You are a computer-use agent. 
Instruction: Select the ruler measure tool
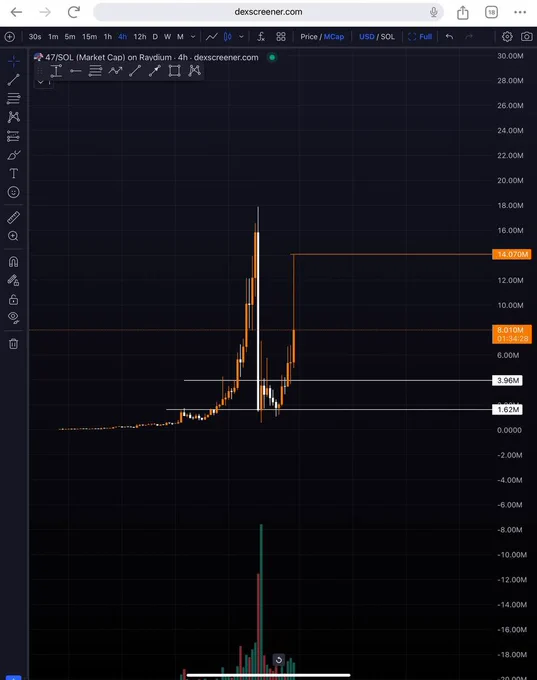click(x=13, y=217)
